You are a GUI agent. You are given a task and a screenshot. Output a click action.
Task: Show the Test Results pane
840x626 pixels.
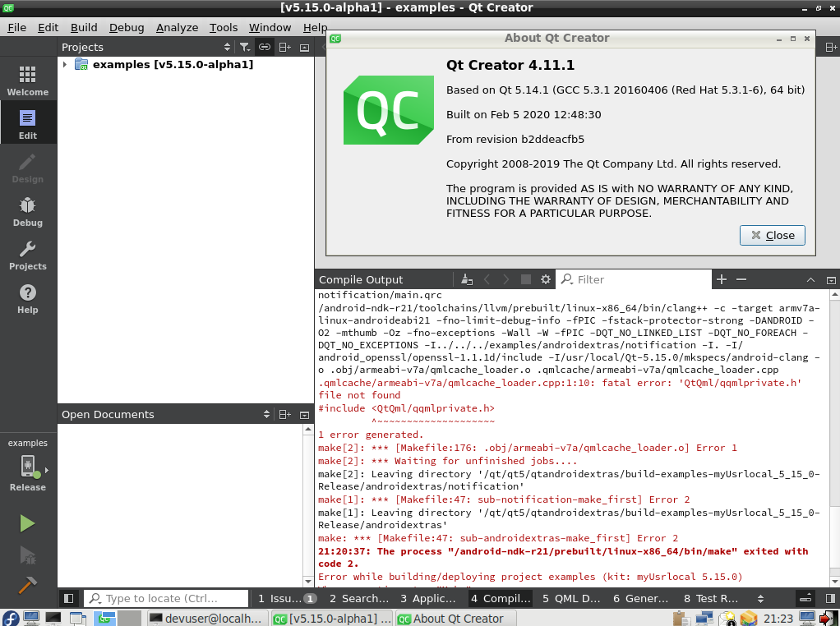point(711,598)
